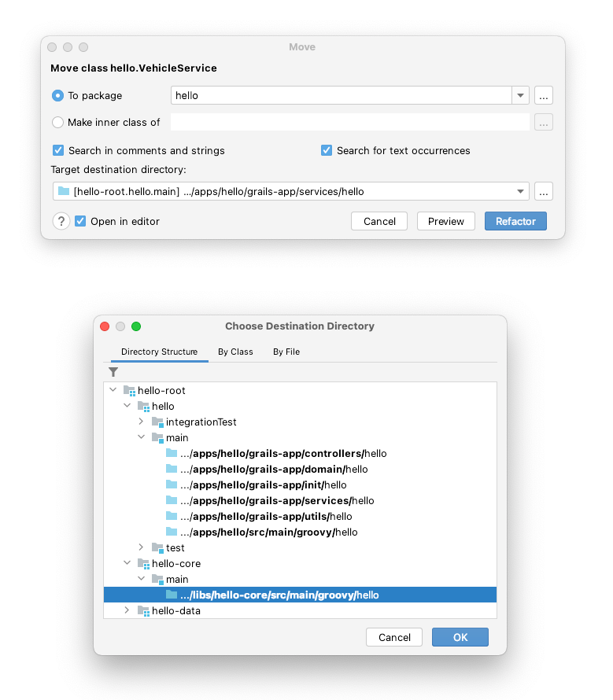Image resolution: width=613 pixels, height=700 pixels.
Task: Click the filter funnel icon
Action: click(113, 372)
